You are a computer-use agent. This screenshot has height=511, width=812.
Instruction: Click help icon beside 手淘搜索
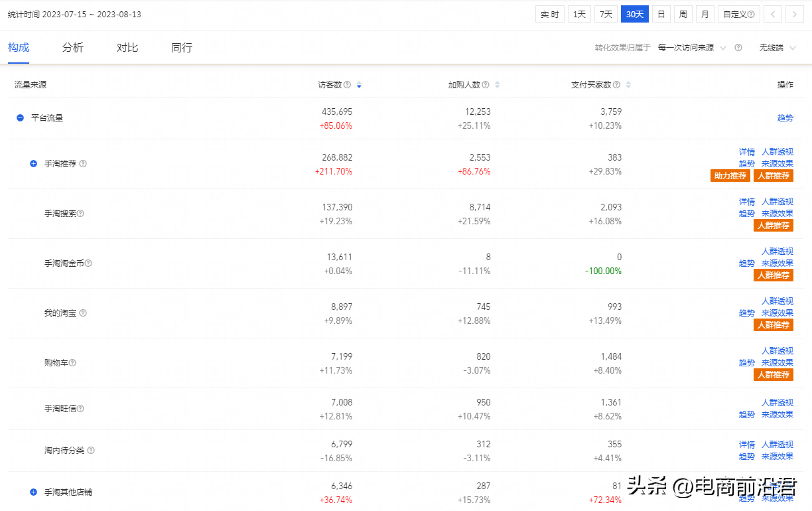tap(80, 213)
